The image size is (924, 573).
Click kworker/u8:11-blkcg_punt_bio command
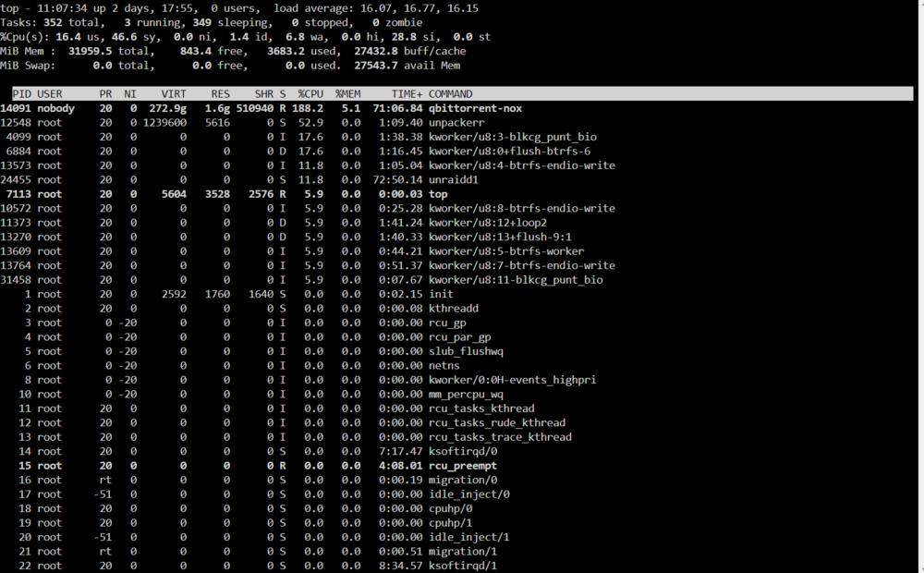pos(516,280)
